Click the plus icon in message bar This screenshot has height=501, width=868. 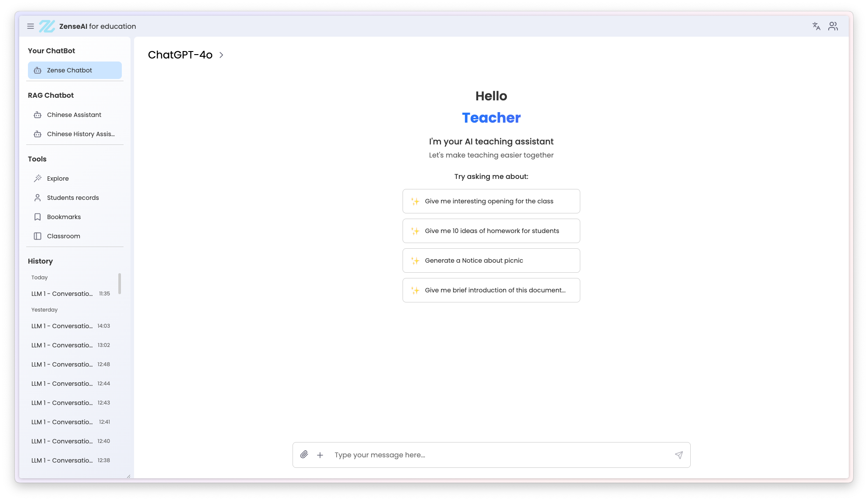pos(320,455)
